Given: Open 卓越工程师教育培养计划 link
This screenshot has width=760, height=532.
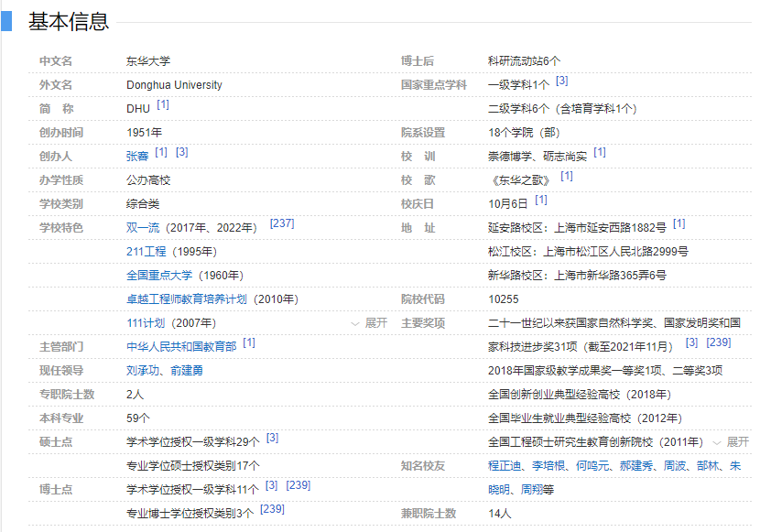Looking at the screenshot, I should (x=187, y=299).
